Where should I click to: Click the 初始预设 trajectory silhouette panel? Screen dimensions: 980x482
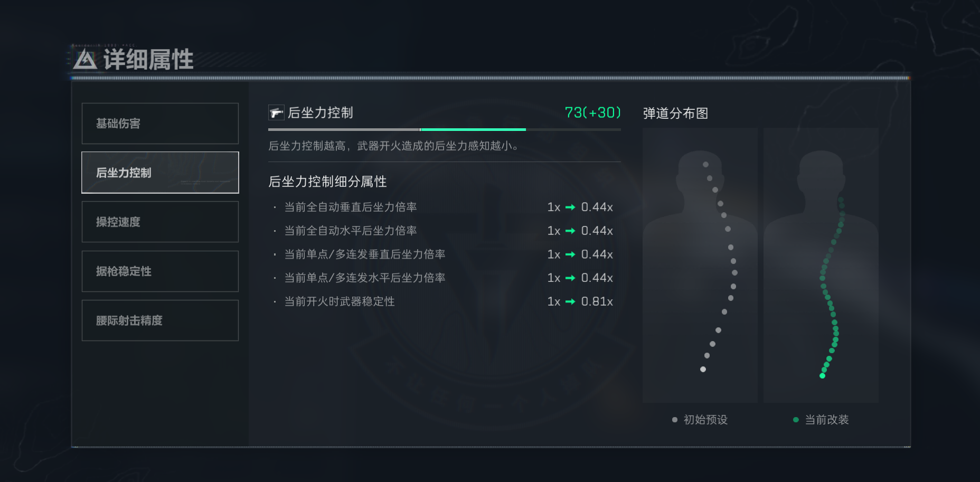click(700, 265)
